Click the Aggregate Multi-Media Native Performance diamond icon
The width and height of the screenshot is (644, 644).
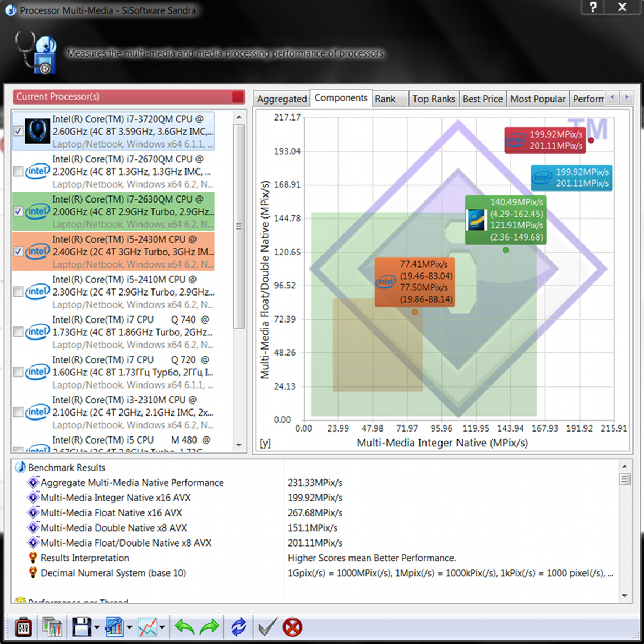pyautogui.click(x=33, y=482)
